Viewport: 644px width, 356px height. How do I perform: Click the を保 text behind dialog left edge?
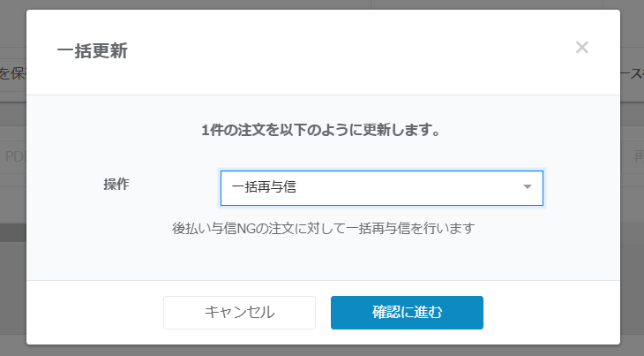click(x=12, y=74)
